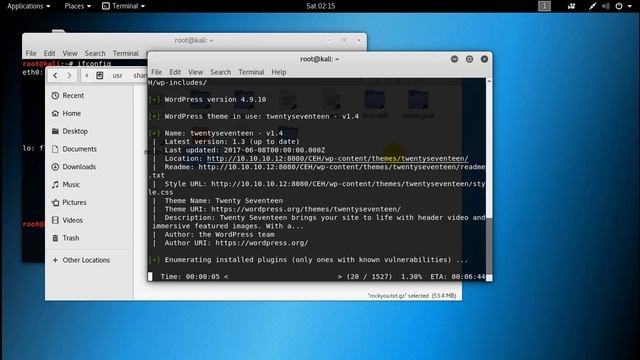
Task: Click the rockyou.txt.gz selected status text
Action: 412,296
